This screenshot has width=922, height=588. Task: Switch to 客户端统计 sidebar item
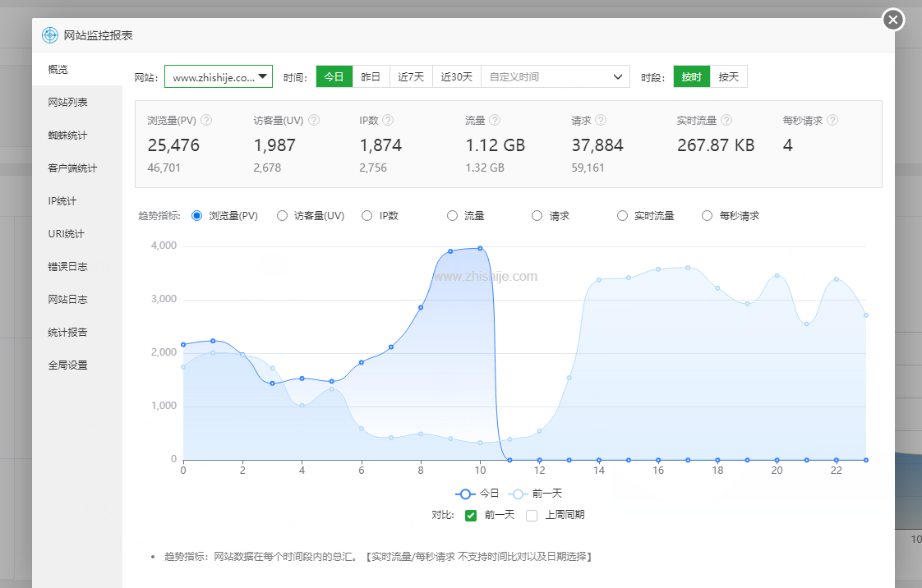click(x=77, y=168)
